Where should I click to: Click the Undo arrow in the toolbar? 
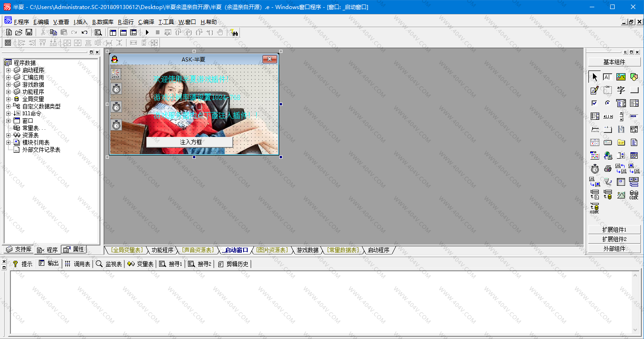tap(84, 33)
